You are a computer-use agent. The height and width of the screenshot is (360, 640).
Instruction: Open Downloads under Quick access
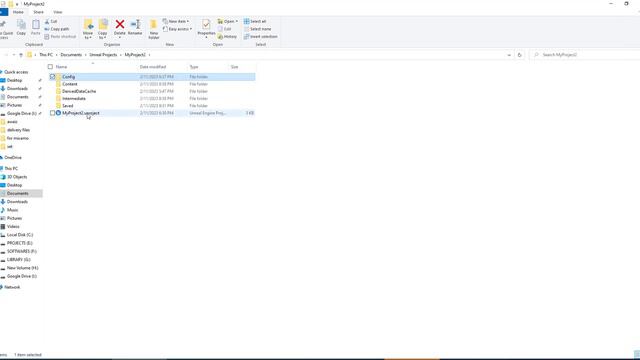(x=17, y=89)
